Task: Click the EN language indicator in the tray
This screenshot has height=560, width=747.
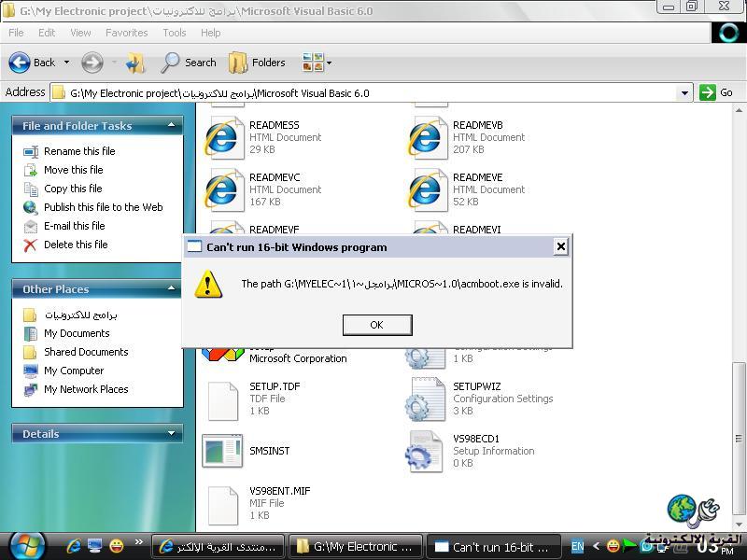Action: tap(577, 546)
